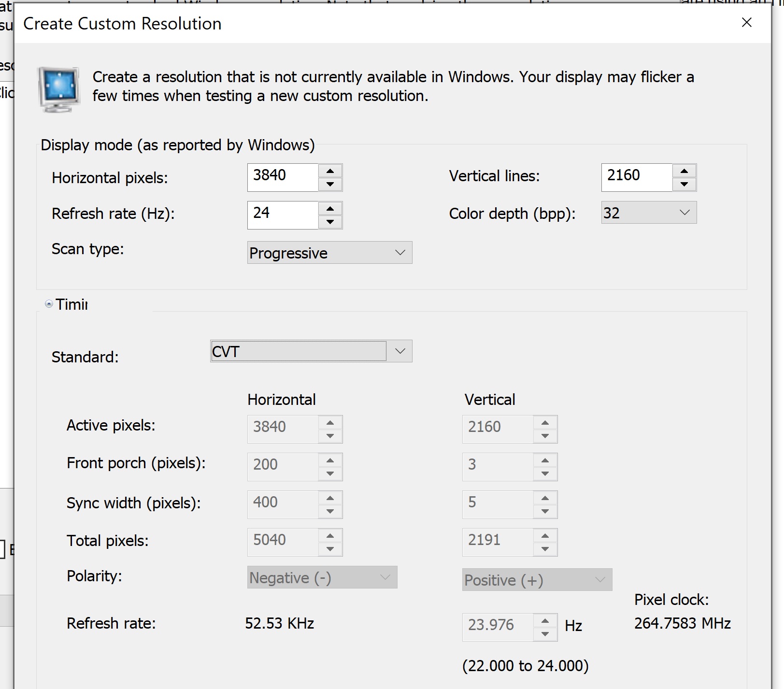Image resolution: width=784 pixels, height=689 pixels.
Task: Click the Vertical lines input field
Action: pos(637,177)
